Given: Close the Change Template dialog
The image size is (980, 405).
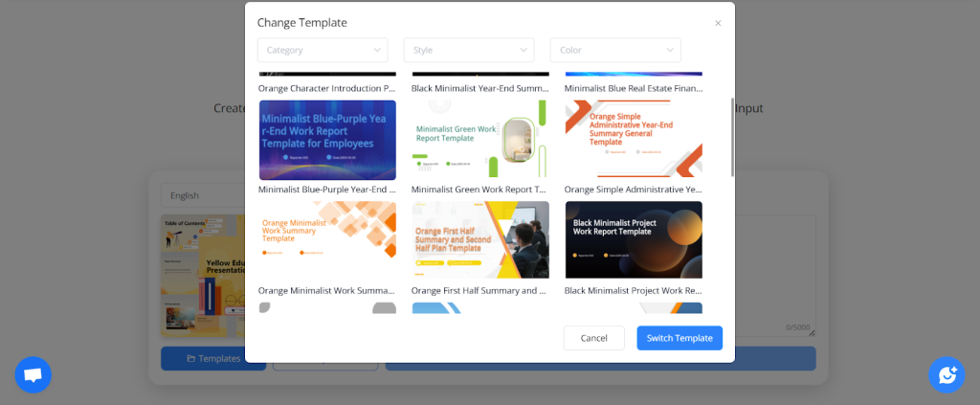Looking at the screenshot, I should coord(718,23).
